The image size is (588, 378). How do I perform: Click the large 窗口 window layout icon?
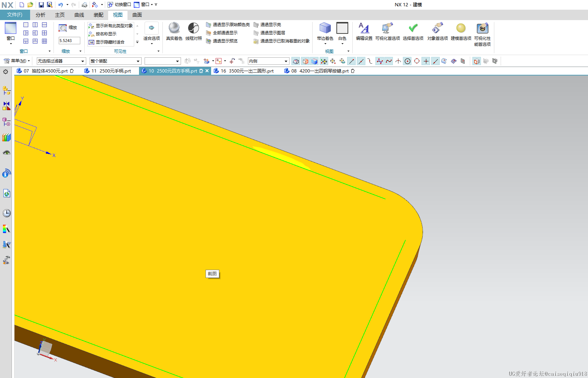[x=10, y=28]
